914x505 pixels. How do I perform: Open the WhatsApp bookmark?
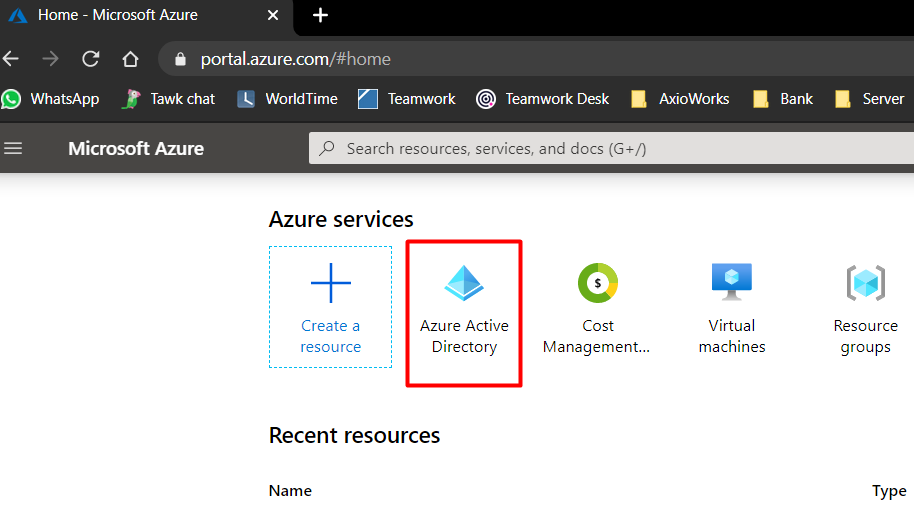pyautogui.click(x=51, y=99)
